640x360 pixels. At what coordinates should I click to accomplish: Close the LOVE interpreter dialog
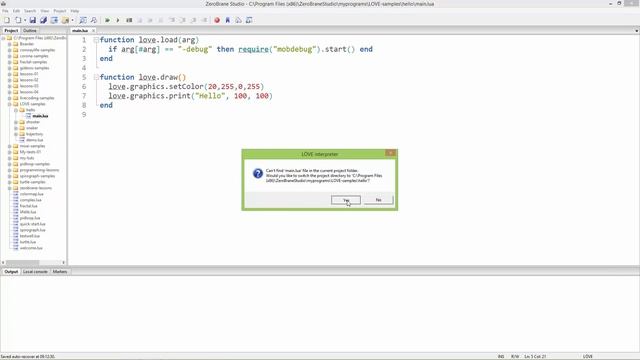pos(391,153)
